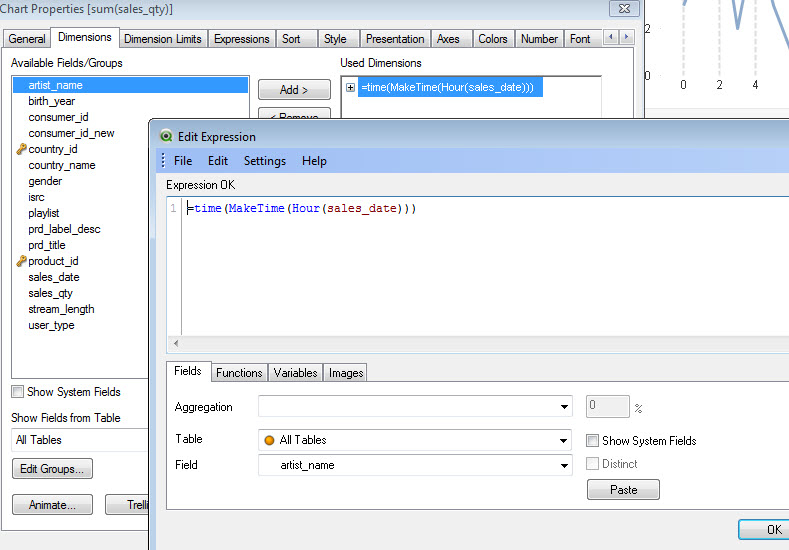Open the Aggregation dropdown

pos(564,407)
